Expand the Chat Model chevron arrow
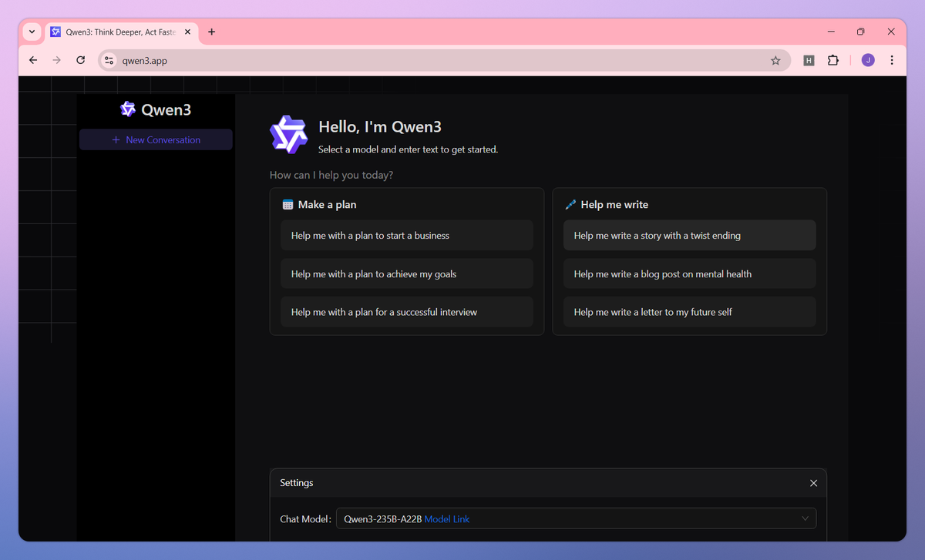Image resolution: width=925 pixels, height=560 pixels. 805,518
